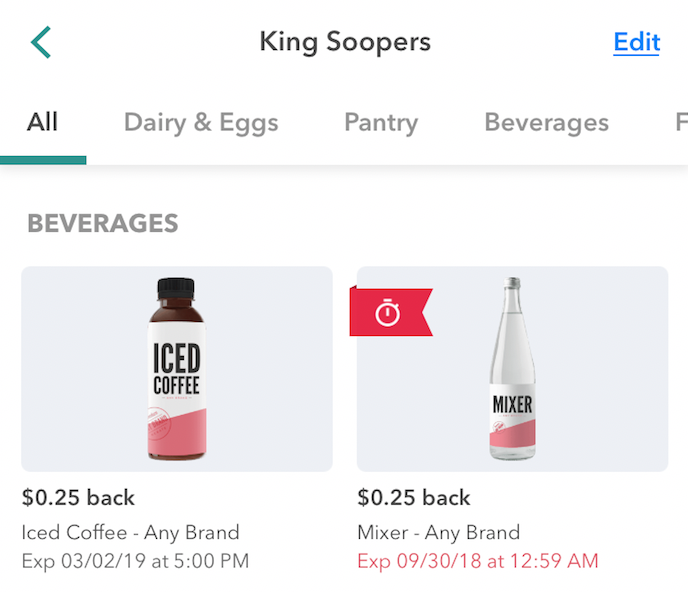Viewport: 688px width, 592px height.
Task: Tap Iced Coffee $0.25 back amount
Action: coord(78,498)
